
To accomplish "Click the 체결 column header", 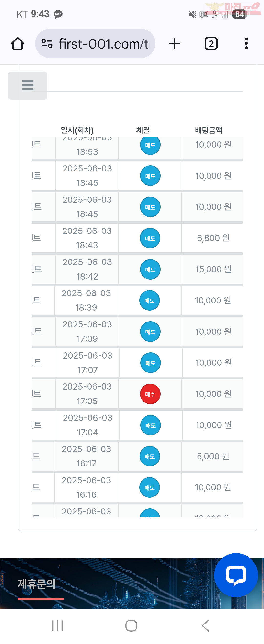I will pyautogui.click(x=143, y=130).
